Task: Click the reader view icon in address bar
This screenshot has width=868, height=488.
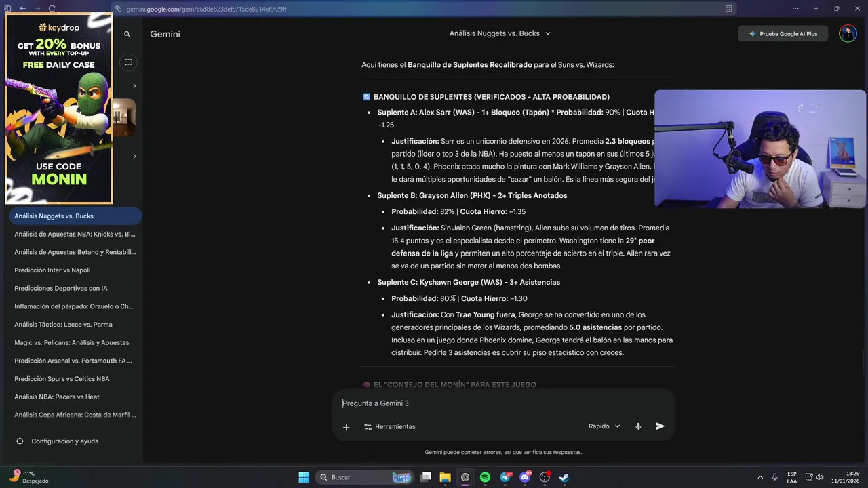Action: point(729,9)
